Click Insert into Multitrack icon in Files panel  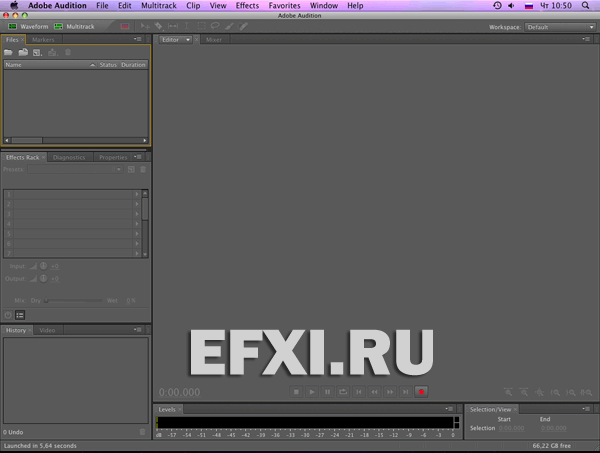52,52
